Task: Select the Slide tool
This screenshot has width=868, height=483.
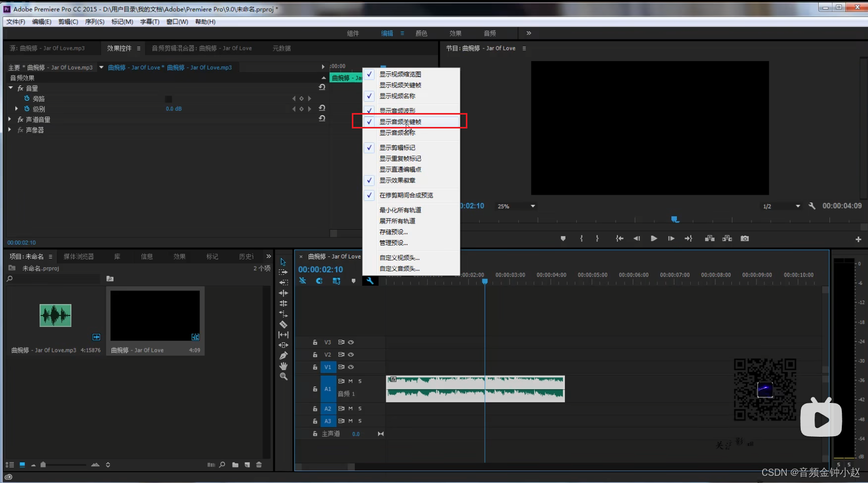Action: [283, 345]
